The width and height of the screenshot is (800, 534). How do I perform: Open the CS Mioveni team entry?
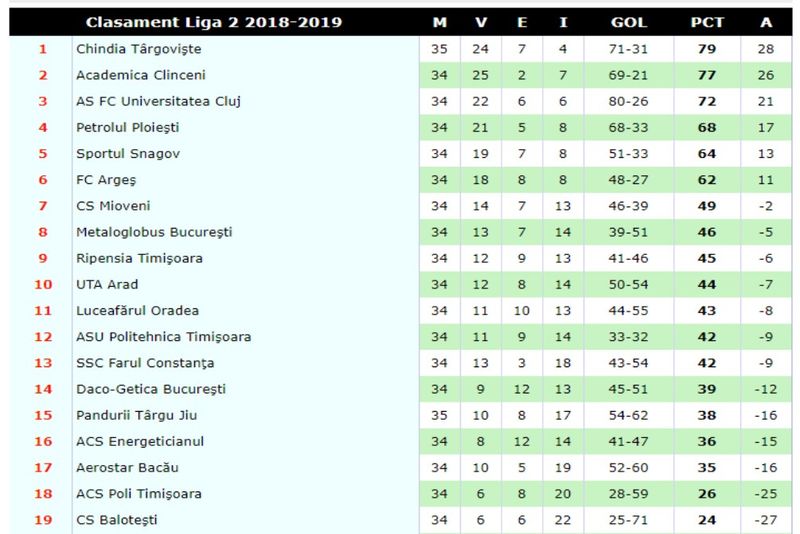(111, 206)
